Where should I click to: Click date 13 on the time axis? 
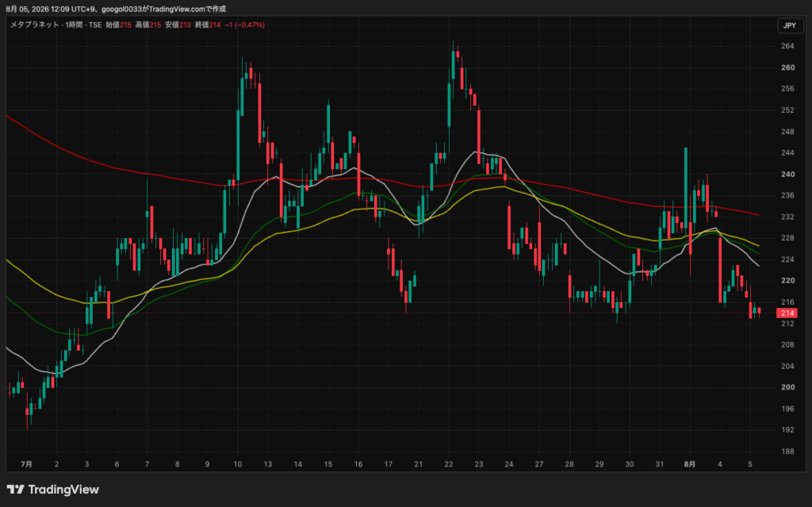click(268, 464)
